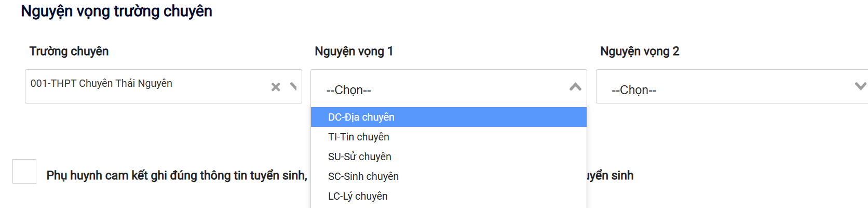Click the Nguyện vọng 1 --Chọn-- field
Viewport: 868px width, 208px height.
click(441, 89)
